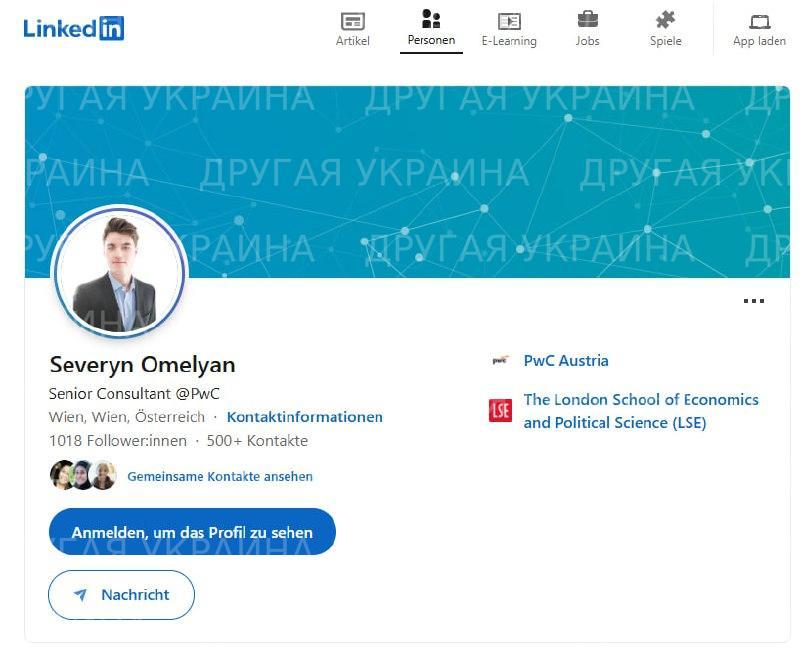The height and width of the screenshot is (655, 800).
Task: Click the App laden laptop icon
Action: 760,21
